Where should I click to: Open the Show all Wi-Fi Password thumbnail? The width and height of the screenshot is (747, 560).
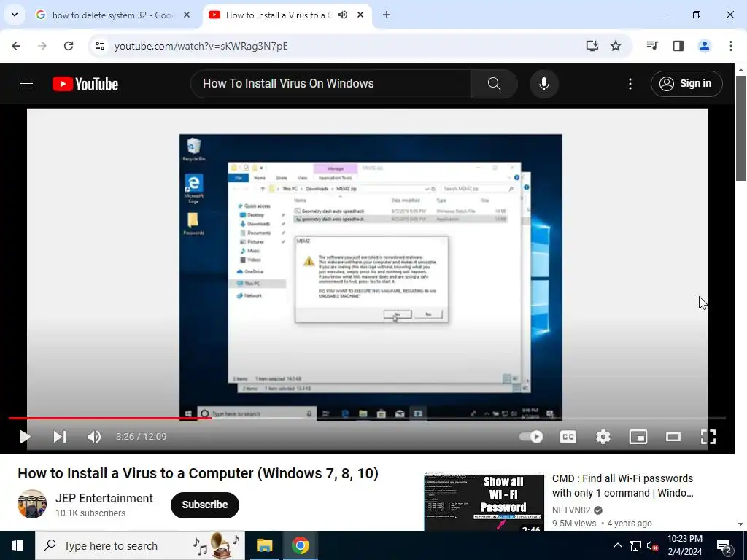(x=484, y=502)
